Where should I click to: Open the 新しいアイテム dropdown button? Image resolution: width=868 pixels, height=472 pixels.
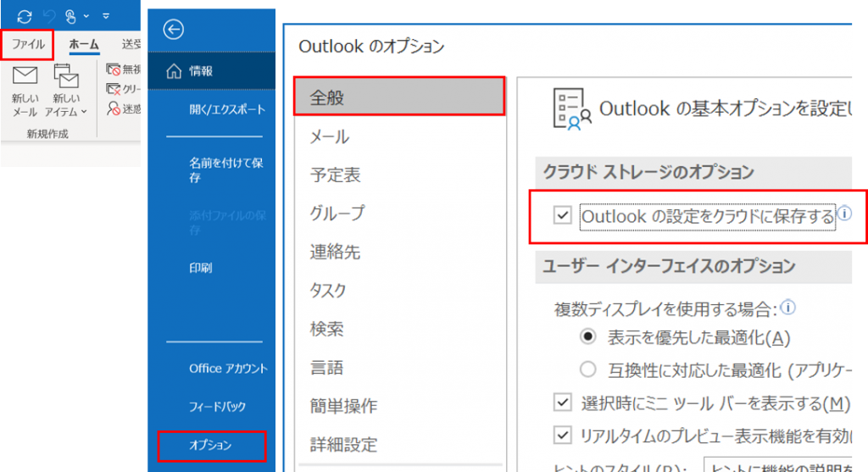click(x=66, y=92)
